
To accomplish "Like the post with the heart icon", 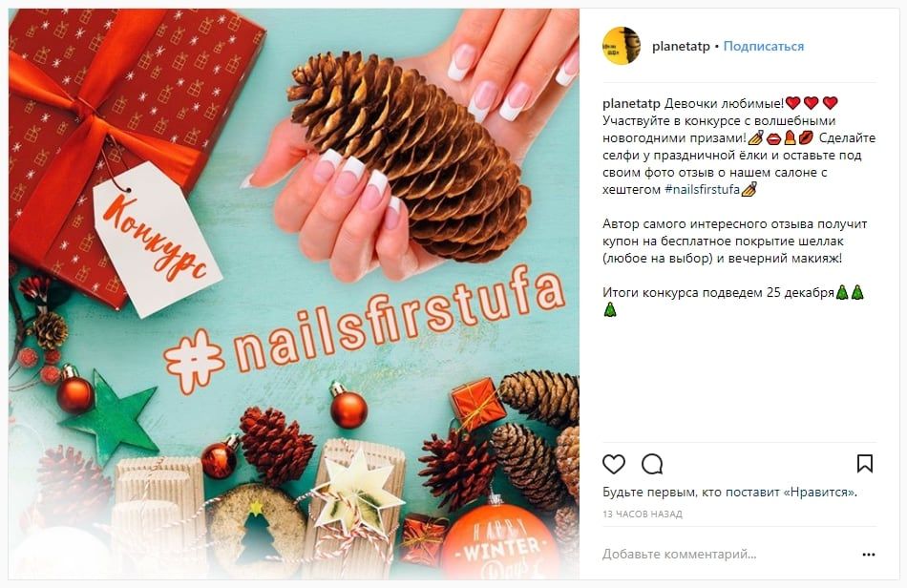I will point(614,464).
